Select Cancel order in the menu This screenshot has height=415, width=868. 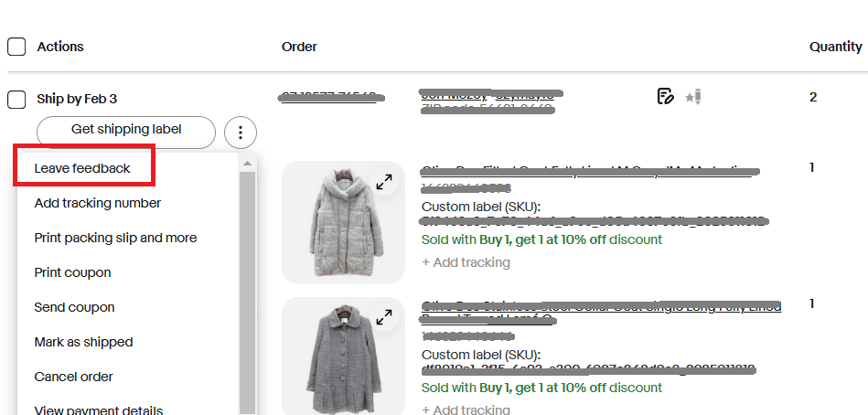73,377
